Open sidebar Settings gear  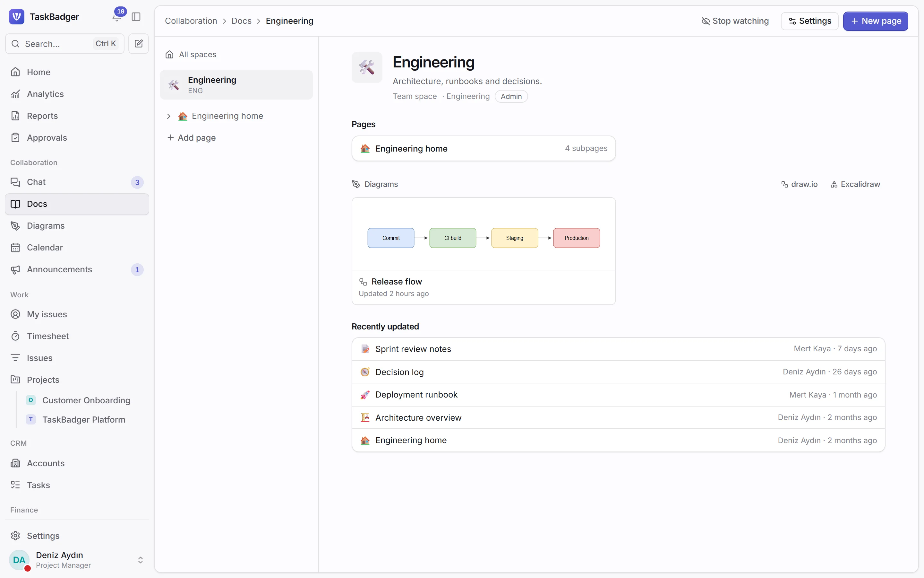[77, 536]
